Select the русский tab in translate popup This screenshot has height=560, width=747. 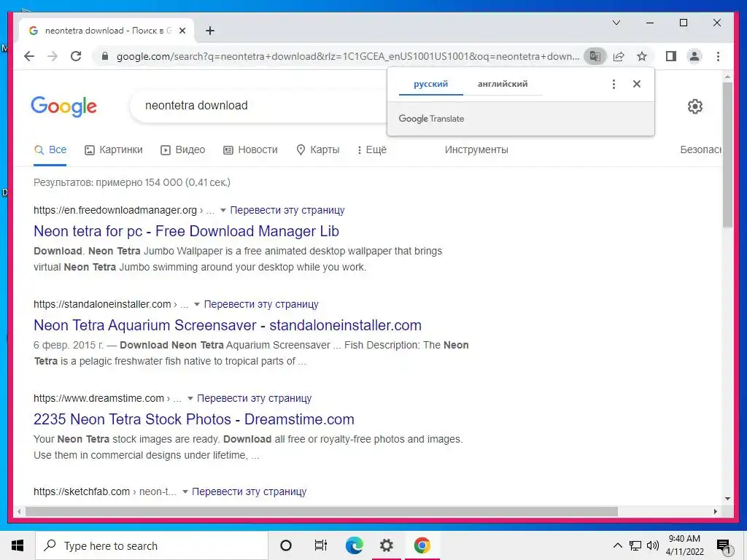430,84
